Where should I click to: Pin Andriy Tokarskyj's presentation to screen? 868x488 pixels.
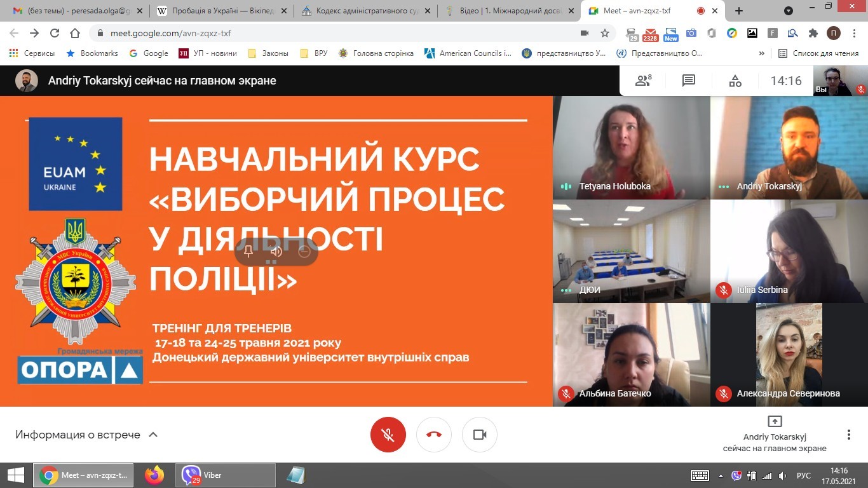[x=248, y=252]
